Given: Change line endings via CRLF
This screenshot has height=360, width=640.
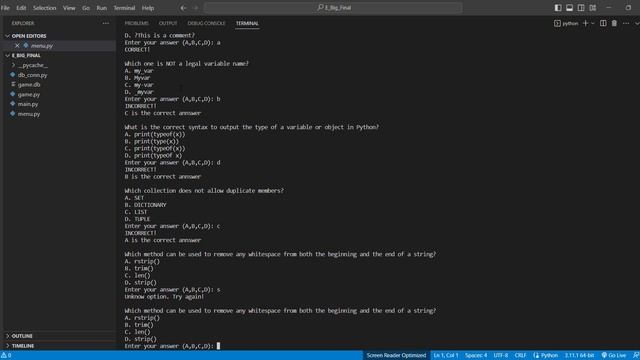Looking at the screenshot, I should [x=520, y=356].
